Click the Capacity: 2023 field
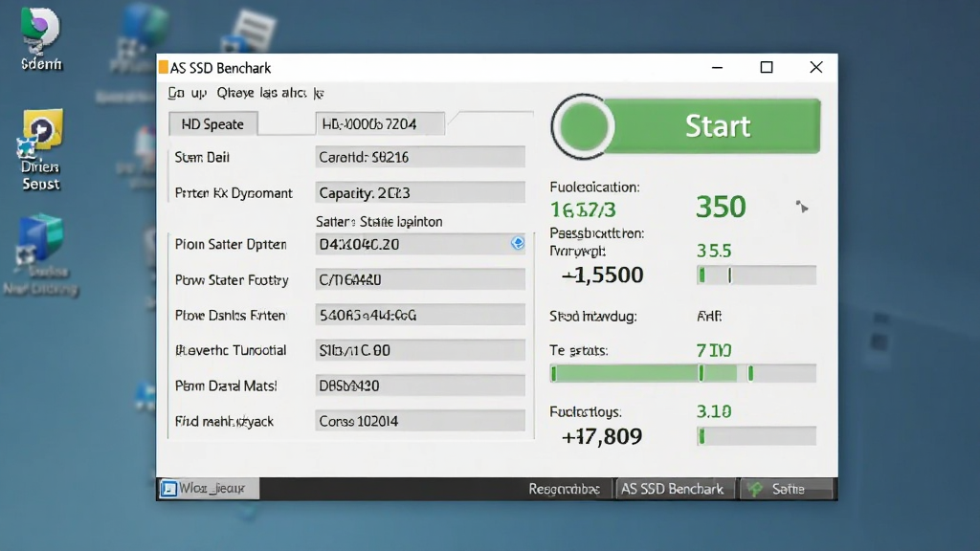 [420, 192]
